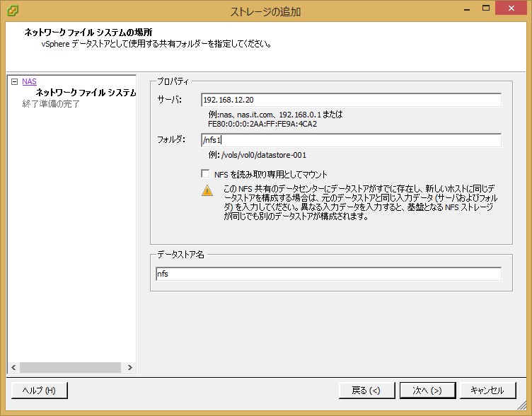Close the ストレージの追加 dialog

click(x=511, y=8)
